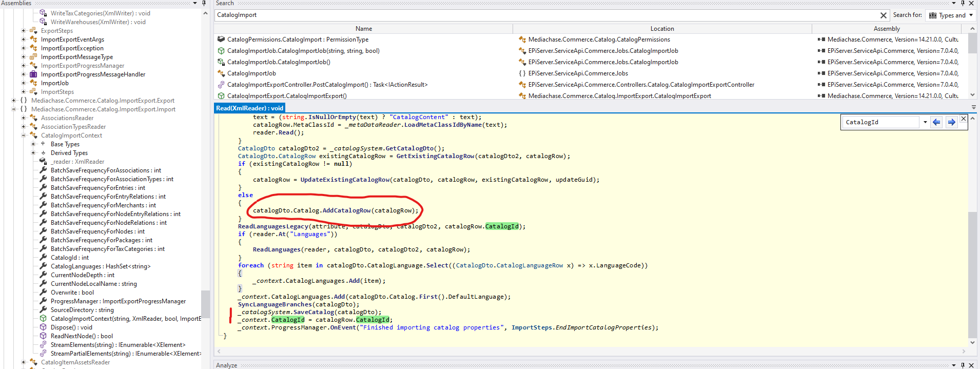Sort results by Location column header
Viewport: 980px width, 369px height.
(x=662, y=29)
